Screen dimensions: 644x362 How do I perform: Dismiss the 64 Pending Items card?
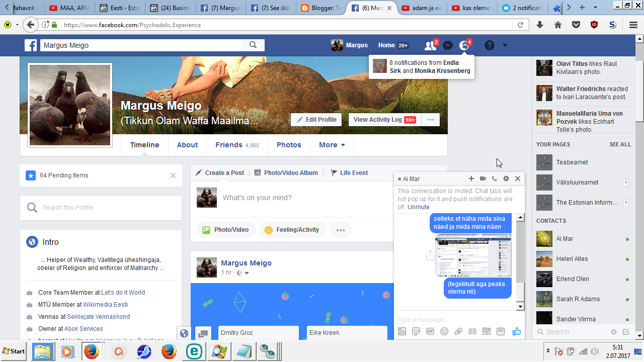coord(173,175)
